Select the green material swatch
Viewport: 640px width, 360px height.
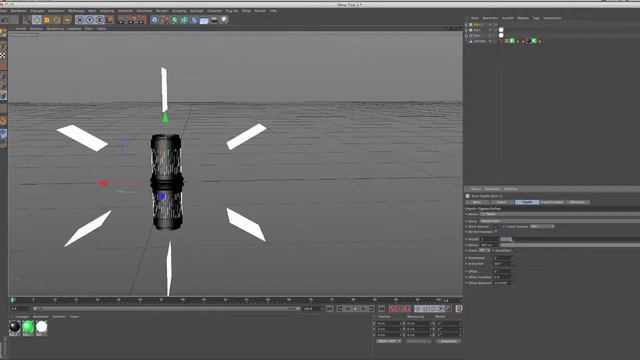point(28,327)
